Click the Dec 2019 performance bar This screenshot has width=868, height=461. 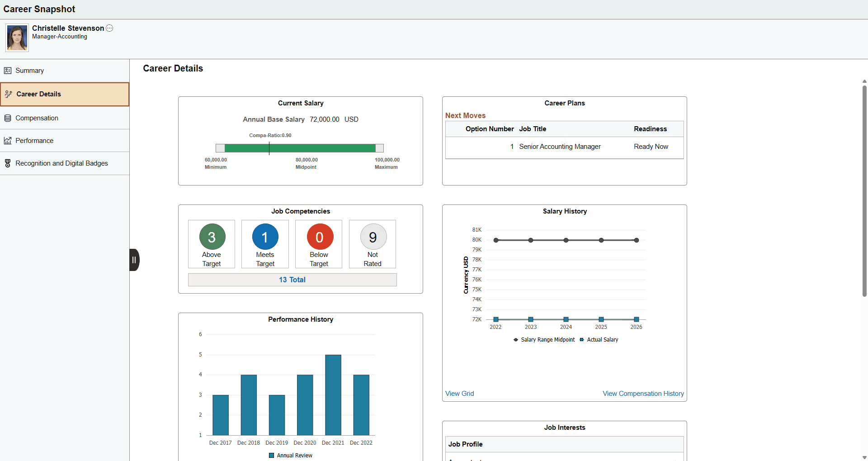277,415
